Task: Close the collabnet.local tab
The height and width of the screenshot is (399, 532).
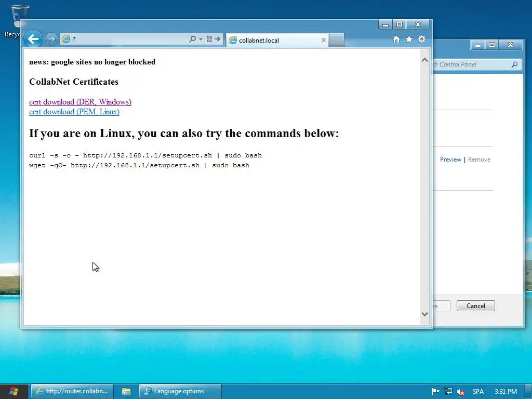Action: click(323, 40)
